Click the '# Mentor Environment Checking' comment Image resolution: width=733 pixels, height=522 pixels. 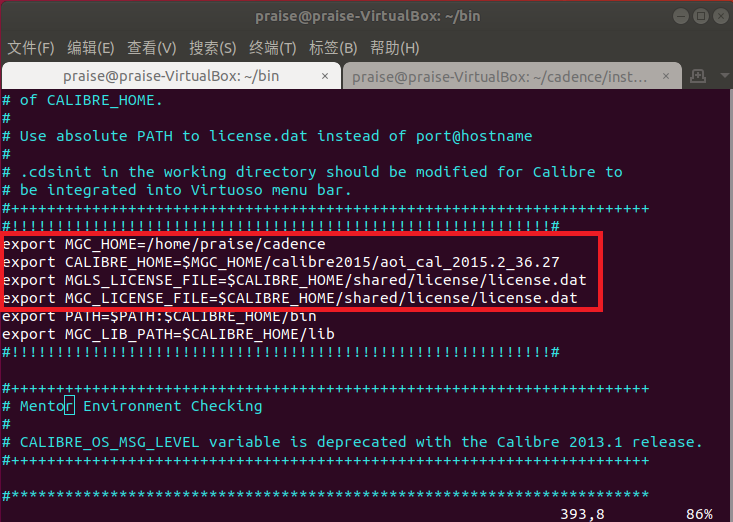pos(132,406)
